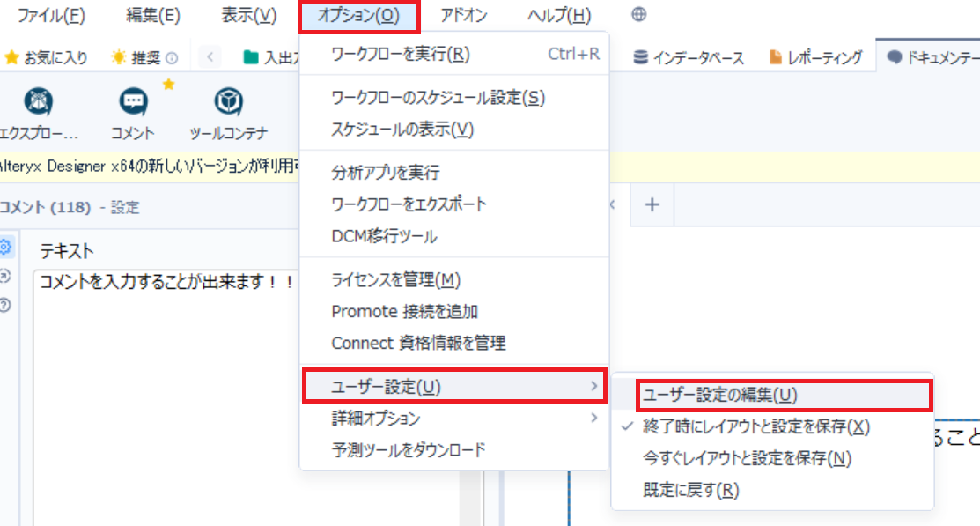This screenshot has height=526, width=980.
Task: Click the tool palette left arrow
Action: point(210,57)
